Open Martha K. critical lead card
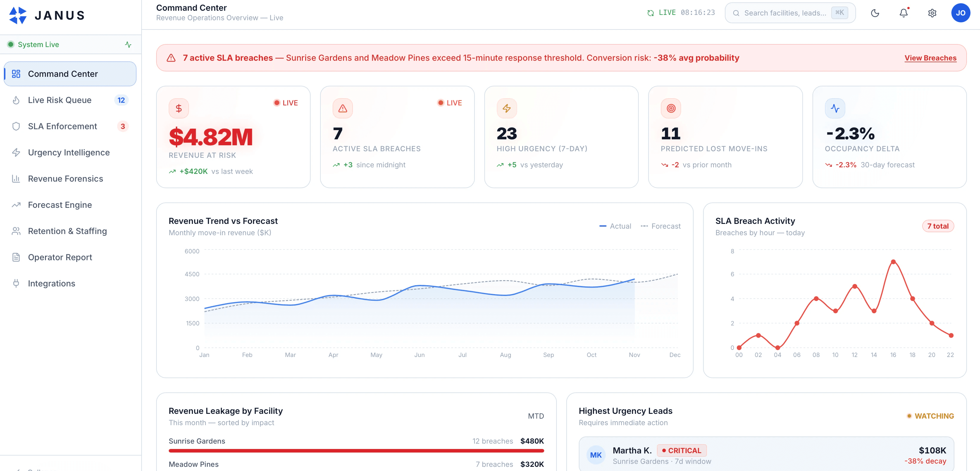Screen dimensions: 980x471 click(766, 455)
